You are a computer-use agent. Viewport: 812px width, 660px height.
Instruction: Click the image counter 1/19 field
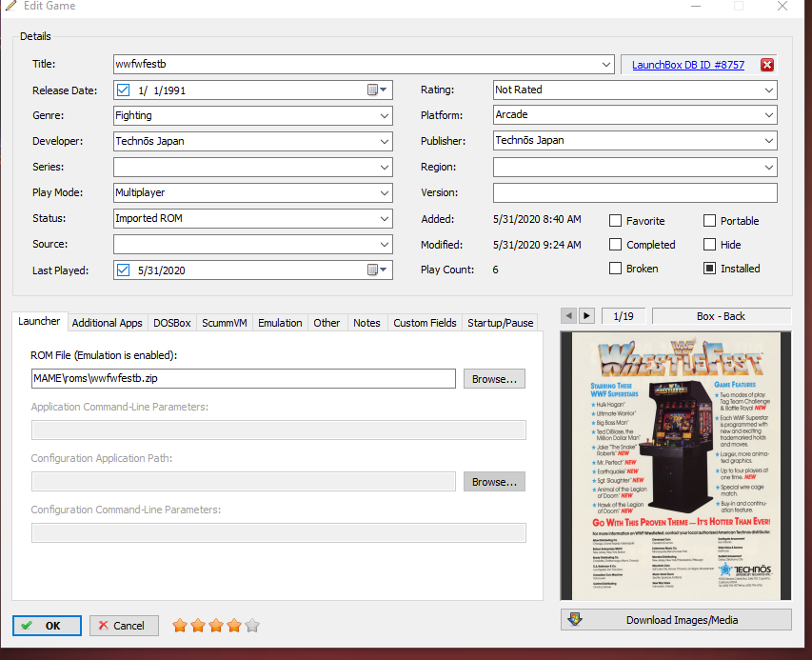tap(624, 316)
